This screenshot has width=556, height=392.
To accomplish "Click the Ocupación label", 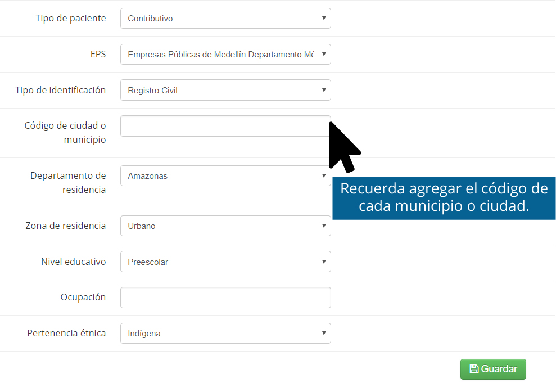I will pyautogui.click(x=83, y=298).
